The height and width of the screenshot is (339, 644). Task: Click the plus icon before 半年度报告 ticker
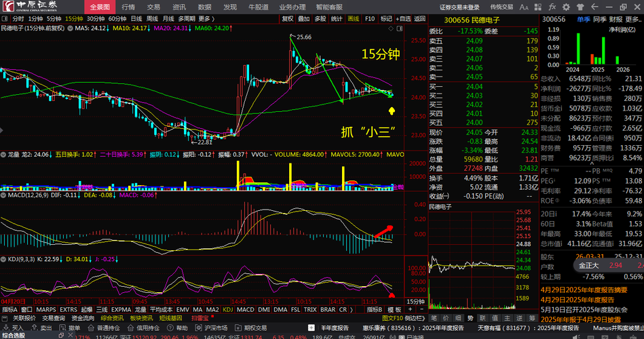pos(311,328)
